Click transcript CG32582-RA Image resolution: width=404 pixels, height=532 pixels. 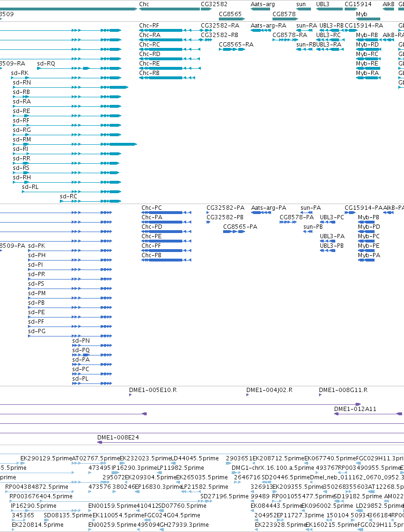coord(206,30)
